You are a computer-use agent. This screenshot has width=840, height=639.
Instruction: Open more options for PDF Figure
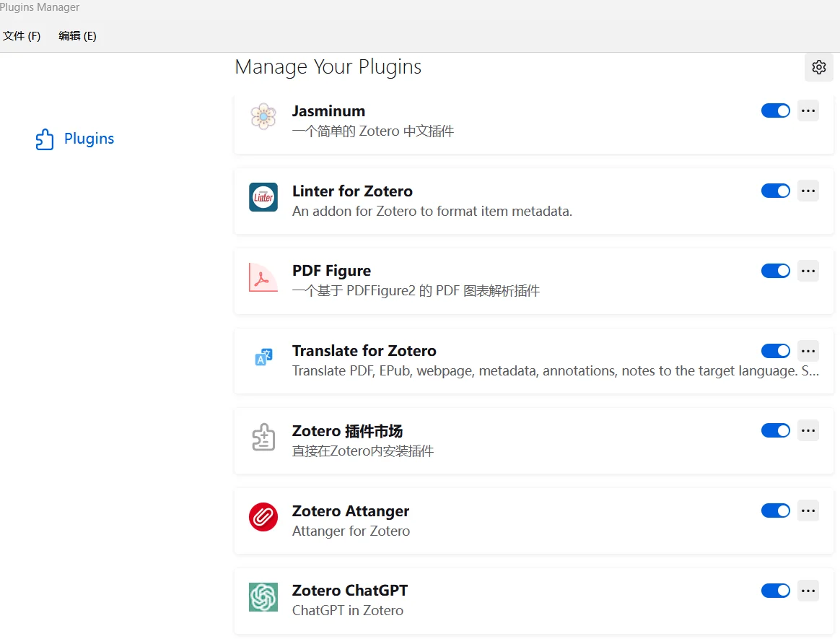coord(808,271)
